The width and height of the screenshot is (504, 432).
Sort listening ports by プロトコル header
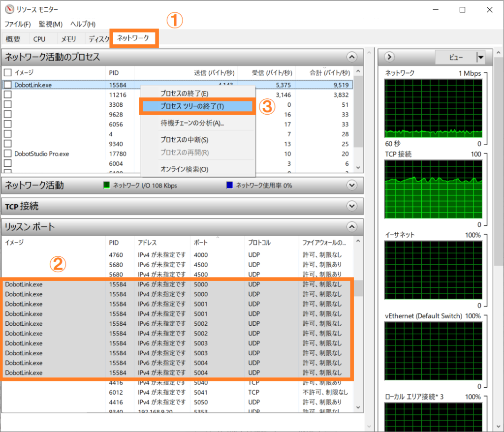[272, 243]
